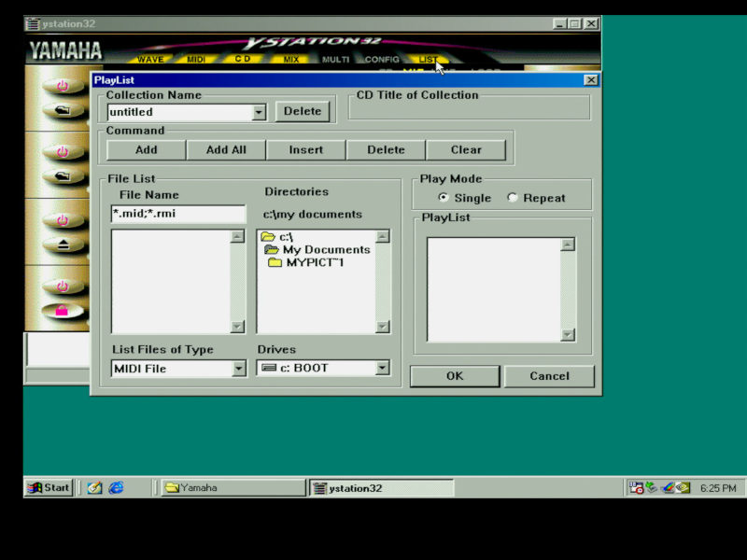
Task: Toggle the power button above the eject button
Action: (62, 220)
